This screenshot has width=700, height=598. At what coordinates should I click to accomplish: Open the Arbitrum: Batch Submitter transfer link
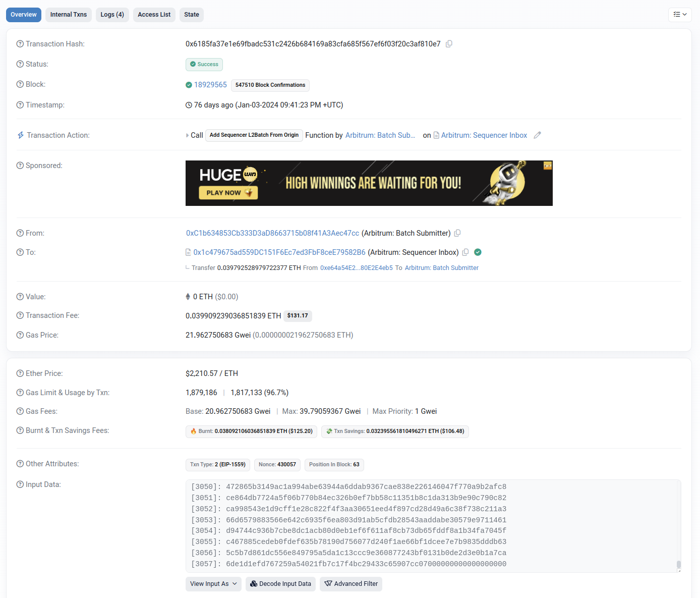pos(441,268)
